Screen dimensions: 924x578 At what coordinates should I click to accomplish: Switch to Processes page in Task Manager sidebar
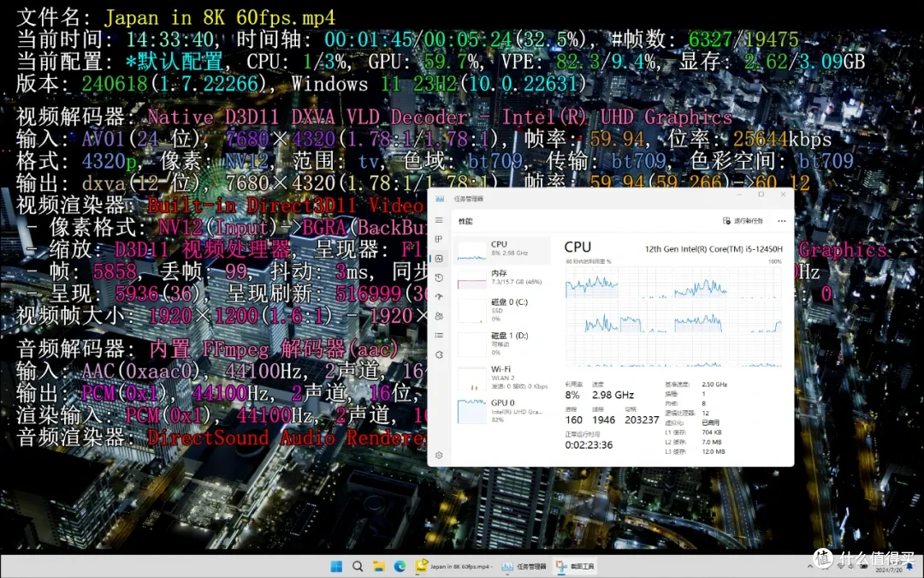click(439, 239)
